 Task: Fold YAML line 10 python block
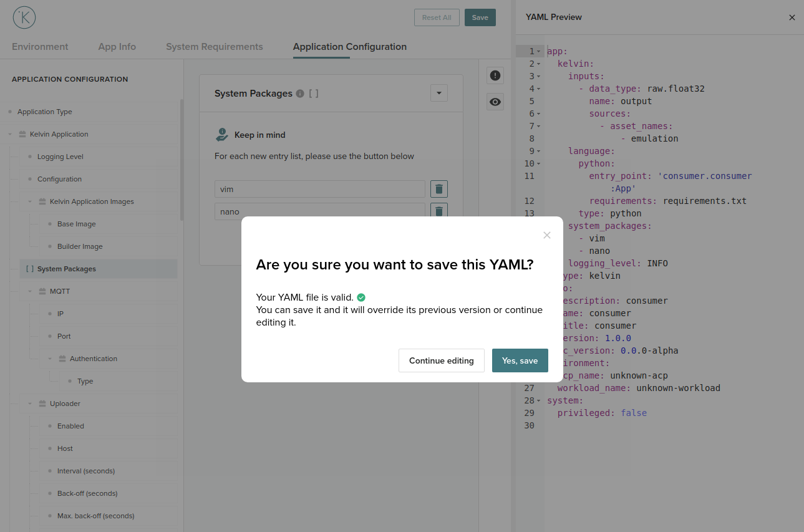(538, 163)
